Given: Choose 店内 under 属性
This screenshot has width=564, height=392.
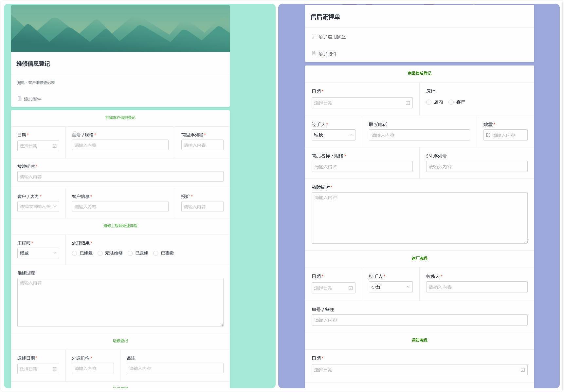Looking at the screenshot, I should pos(429,102).
